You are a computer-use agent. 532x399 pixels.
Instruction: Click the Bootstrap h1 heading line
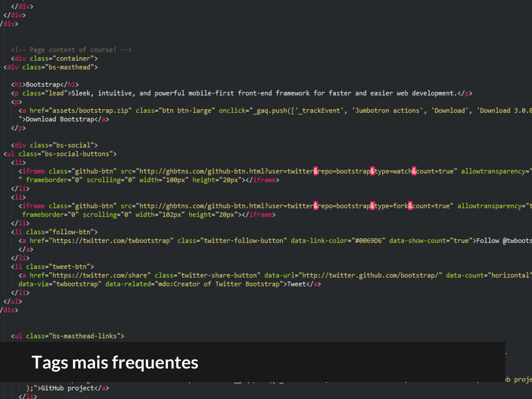[45, 85]
